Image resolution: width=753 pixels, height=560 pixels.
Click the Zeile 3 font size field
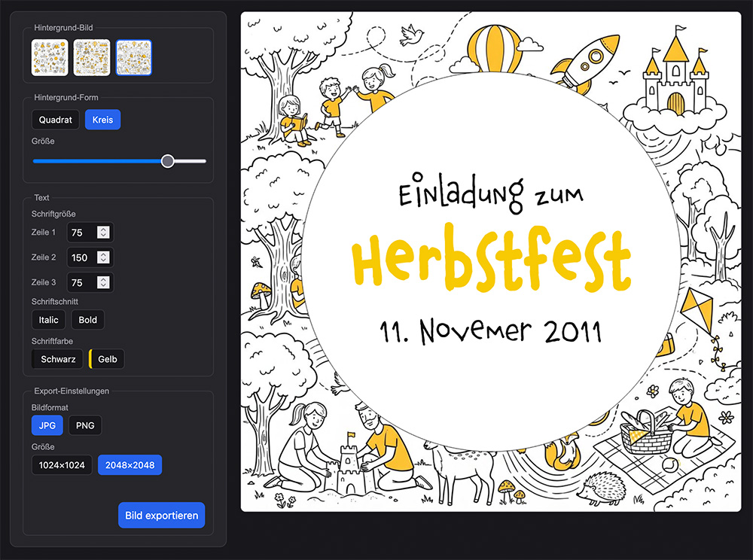pos(90,283)
